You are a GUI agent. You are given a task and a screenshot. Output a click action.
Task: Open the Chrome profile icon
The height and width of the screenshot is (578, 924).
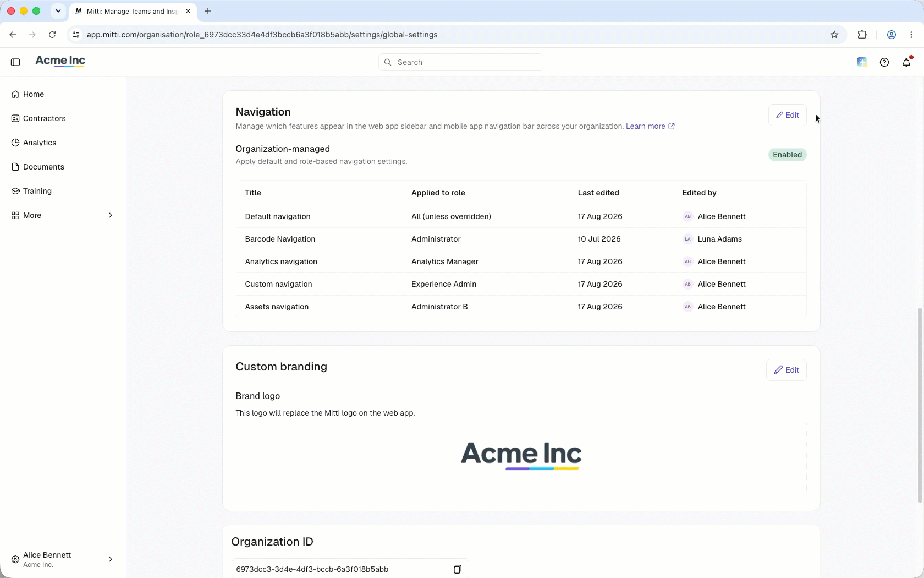click(x=892, y=35)
